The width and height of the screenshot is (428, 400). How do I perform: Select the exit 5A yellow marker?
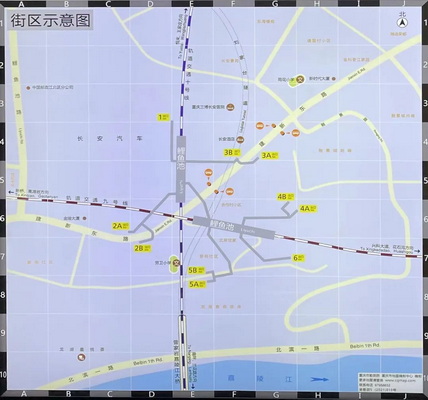point(197,284)
